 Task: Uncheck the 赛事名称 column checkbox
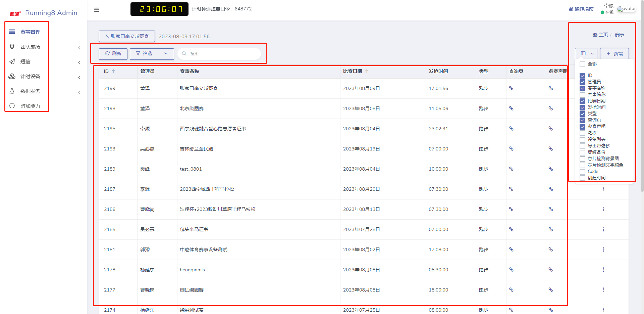coord(582,88)
